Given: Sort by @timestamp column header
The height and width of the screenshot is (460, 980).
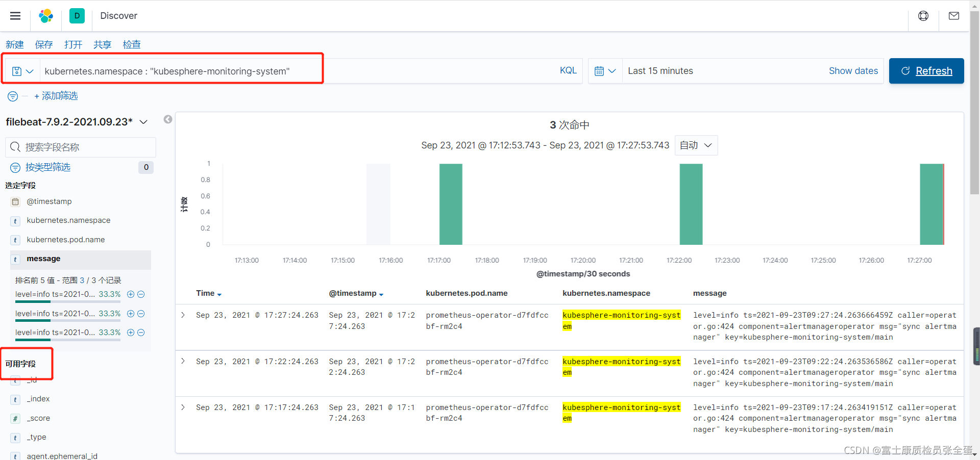Looking at the screenshot, I should coord(356,293).
